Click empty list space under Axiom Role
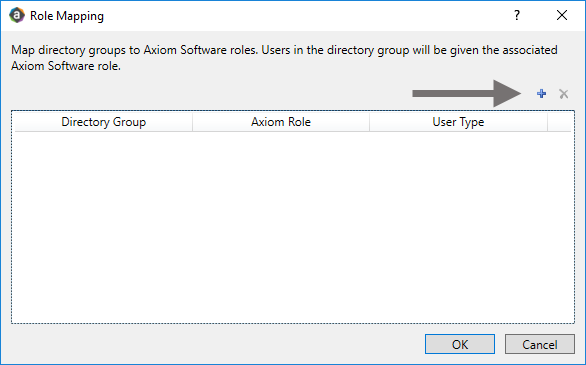This screenshot has width=586, height=365. [x=281, y=226]
